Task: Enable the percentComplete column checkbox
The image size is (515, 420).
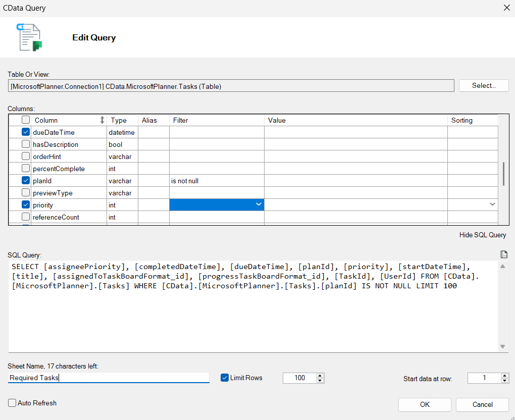Action: pos(26,169)
